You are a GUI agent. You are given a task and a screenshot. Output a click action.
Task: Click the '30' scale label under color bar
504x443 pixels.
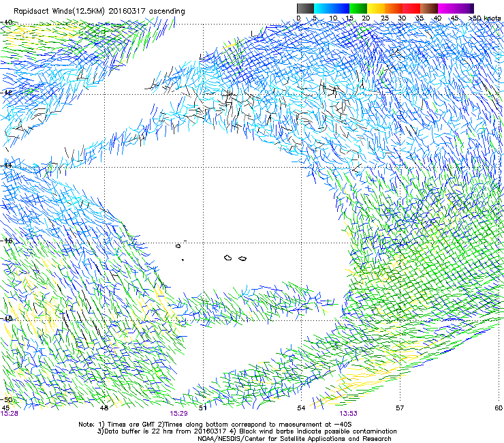pos(402,18)
